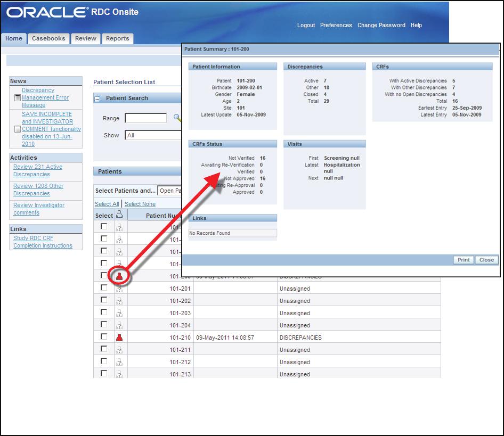Go to the Review tab
The image size is (504, 436).
click(x=85, y=38)
